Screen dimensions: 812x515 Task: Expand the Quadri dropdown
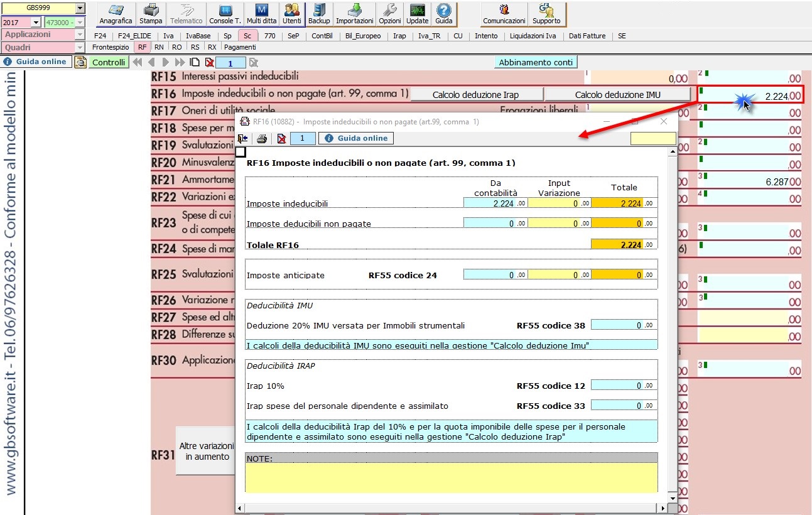(x=80, y=47)
